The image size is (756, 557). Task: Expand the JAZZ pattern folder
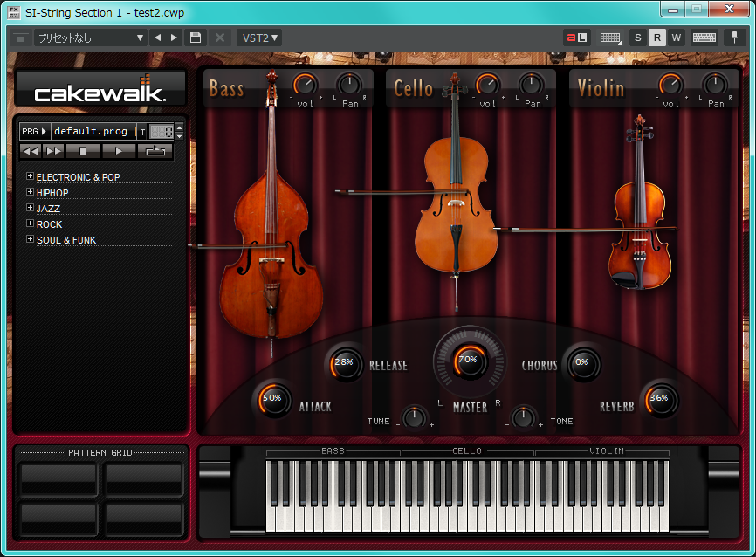coord(31,208)
